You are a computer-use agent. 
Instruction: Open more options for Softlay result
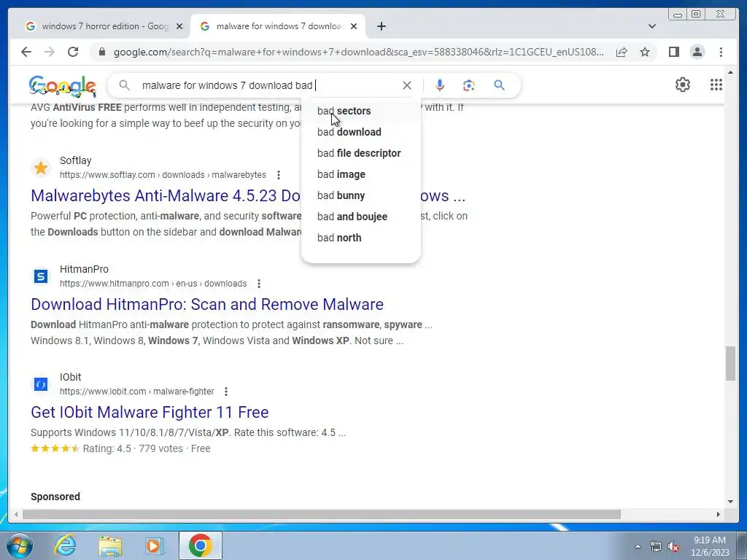click(279, 175)
